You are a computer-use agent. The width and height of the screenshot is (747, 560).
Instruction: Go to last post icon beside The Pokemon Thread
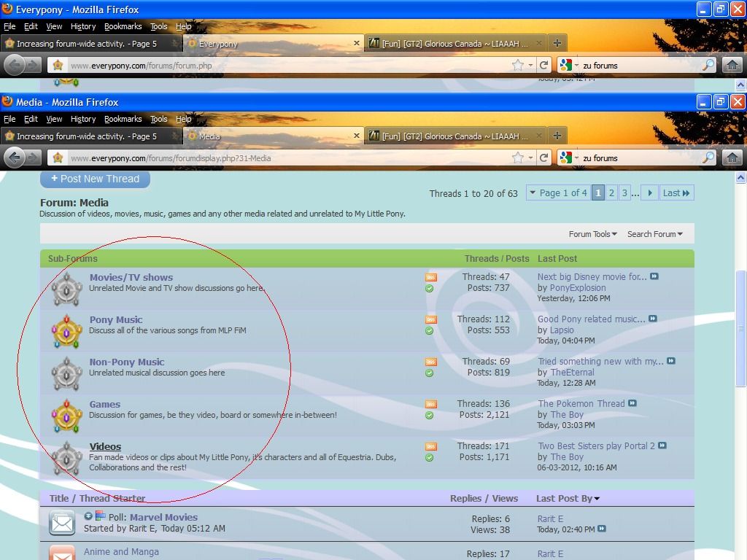tap(632, 403)
